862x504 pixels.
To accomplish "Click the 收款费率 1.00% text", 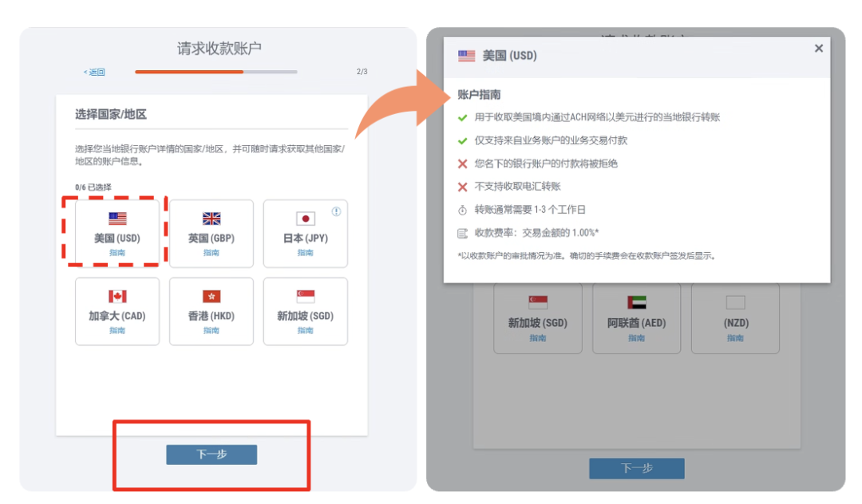I will pyautogui.click(x=536, y=233).
